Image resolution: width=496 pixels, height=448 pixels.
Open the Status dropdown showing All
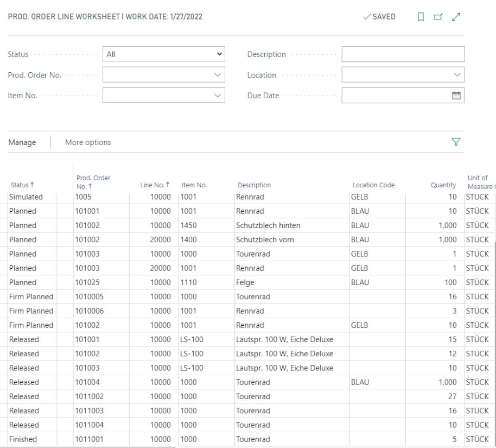(164, 54)
